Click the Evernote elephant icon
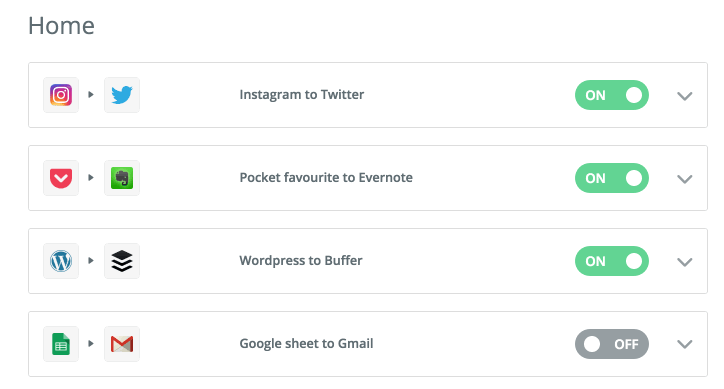Viewport: 724px width, 389px height. click(122, 178)
